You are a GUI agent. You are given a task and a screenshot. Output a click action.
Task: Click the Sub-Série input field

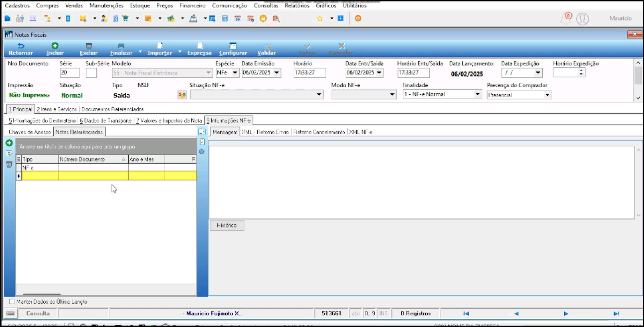click(x=91, y=72)
